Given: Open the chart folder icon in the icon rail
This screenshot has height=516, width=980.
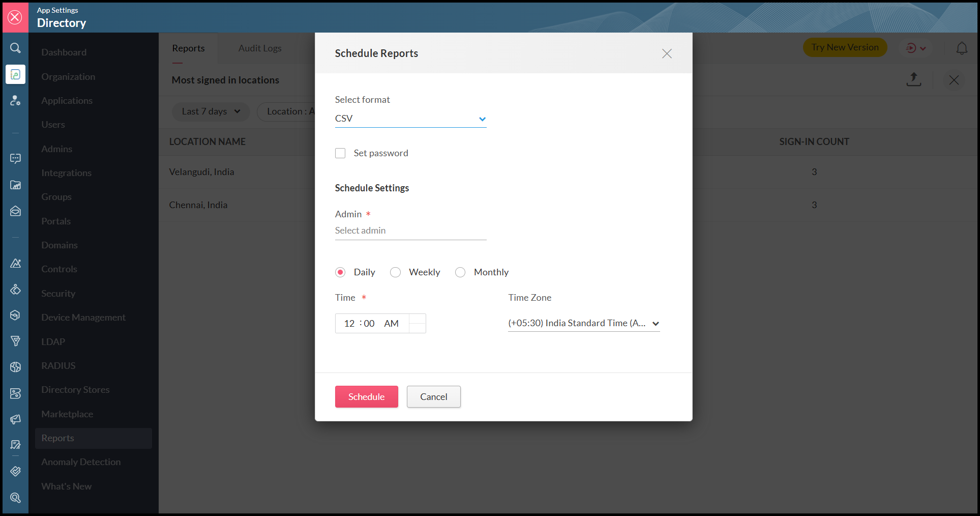Looking at the screenshot, I should click(x=16, y=185).
